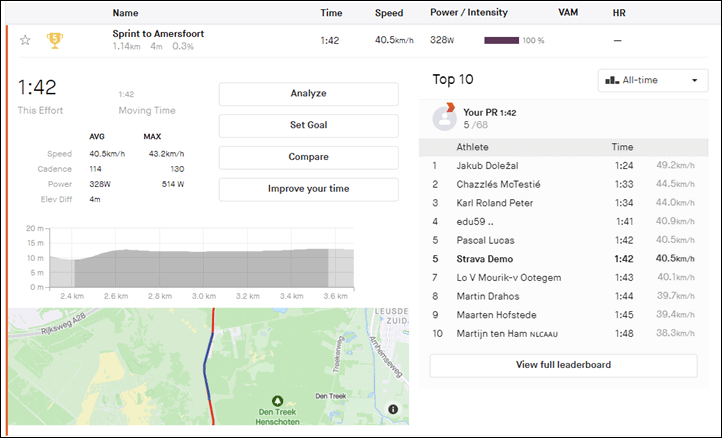Image resolution: width=722 pixels, height=438 pixels.
Task: Click the Moving Time label
Action: [147, 111]
